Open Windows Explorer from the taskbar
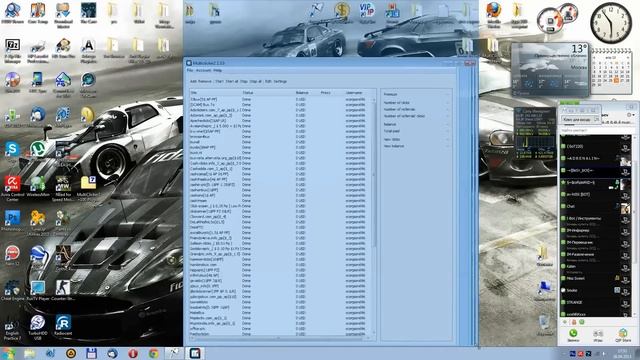This screenshot has height=360, width=640. click(x=29, y=353)
